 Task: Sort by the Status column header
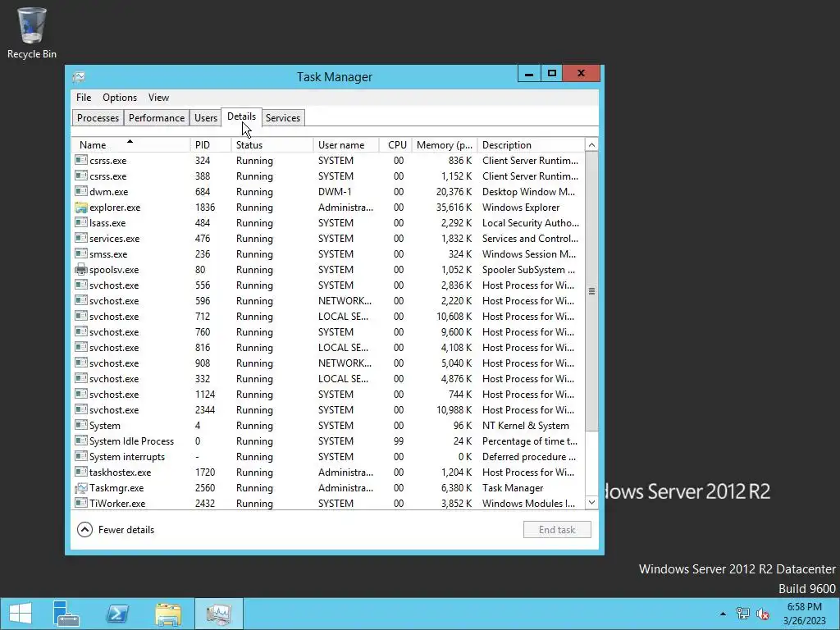(x=272, y=144)
